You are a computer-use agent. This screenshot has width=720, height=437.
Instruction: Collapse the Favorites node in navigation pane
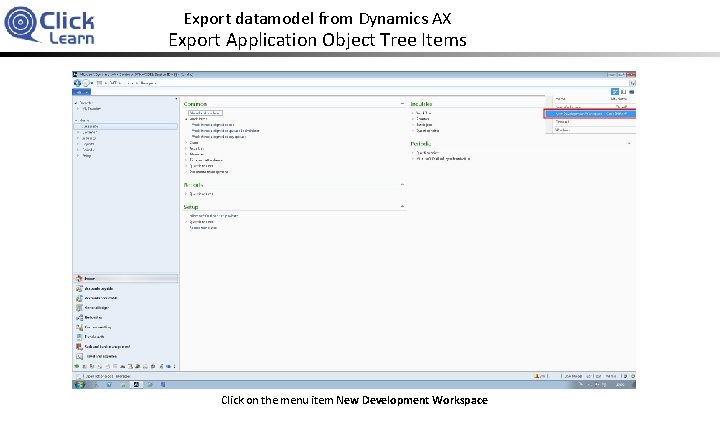[x=76, y=103]
